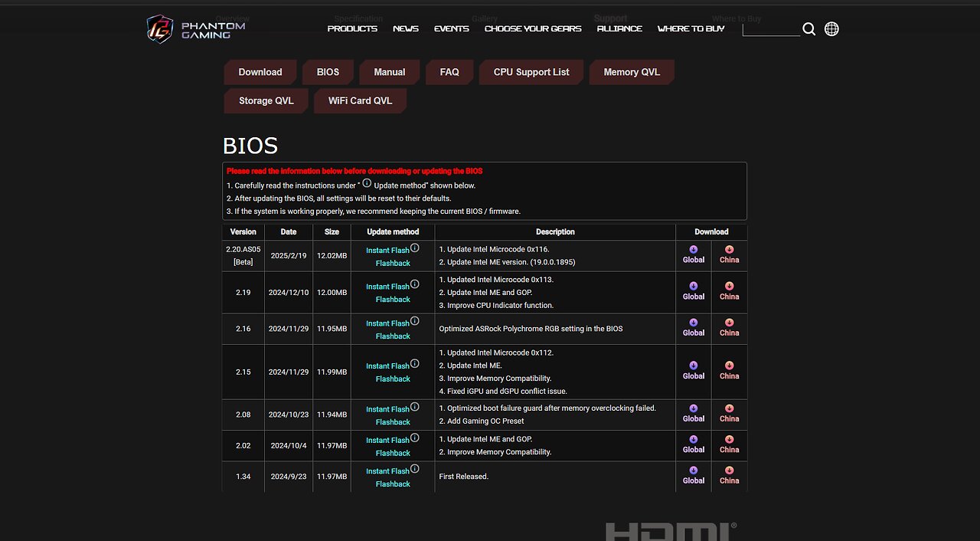The height and width of the screenshot is (541, 980).
Task: Download BIOS 2.08 from Global server
Action: coord(694,414)
